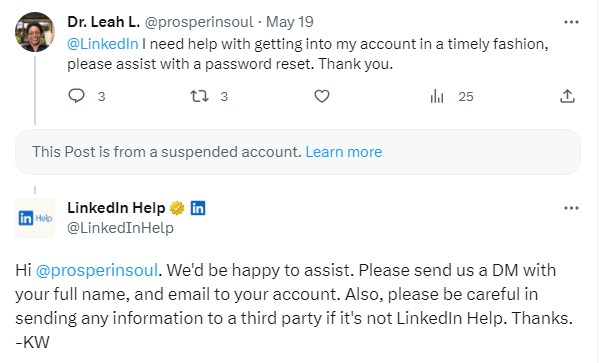Click the Dr. Leah L. display name
This screenshot has height=363, width=599.
point(104,22)
